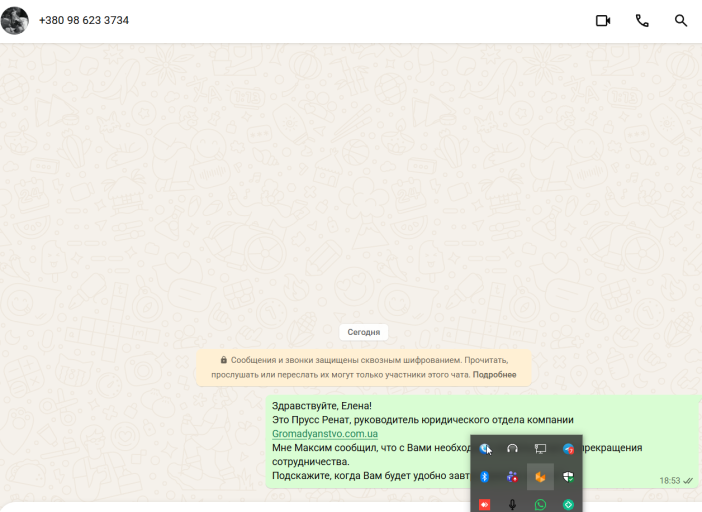Click the double-check delivery marks
The height and width of the screenshot is (512, 702).
688,481
